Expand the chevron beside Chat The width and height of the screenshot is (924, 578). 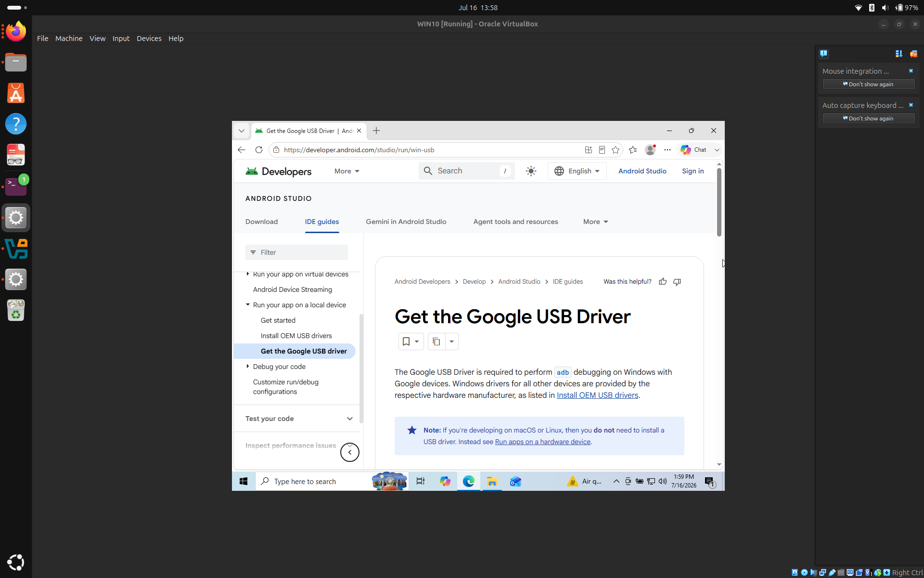(x=717, y=150)
